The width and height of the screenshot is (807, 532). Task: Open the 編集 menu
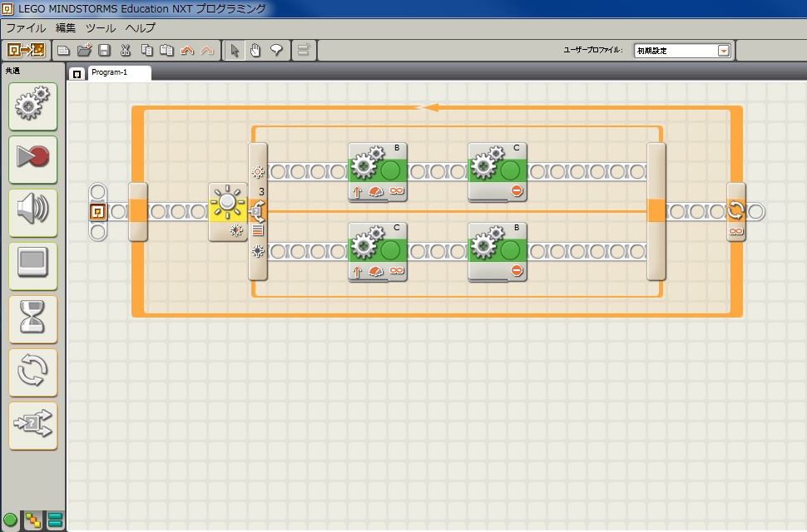coord(66,28)
